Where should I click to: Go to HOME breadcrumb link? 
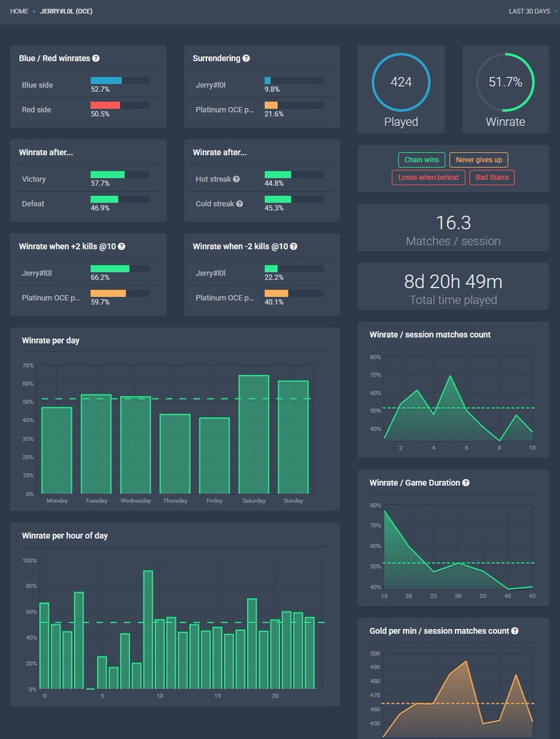pyautogui.click(x=19, y=12)
